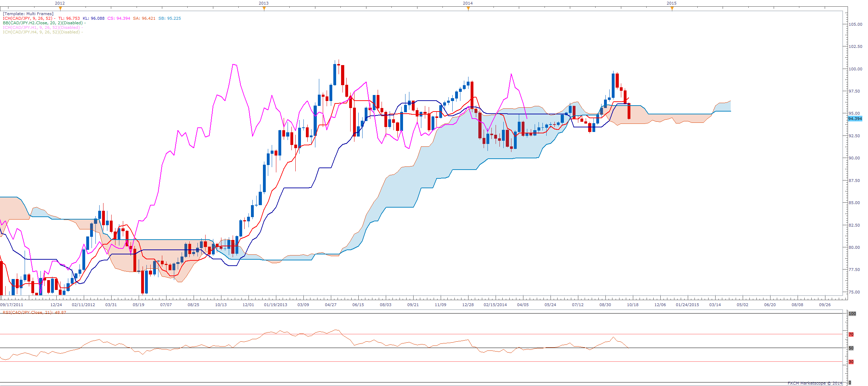868x386 pixels.
Task: Click the 07/07 date axis label
Action: point(166,305)
